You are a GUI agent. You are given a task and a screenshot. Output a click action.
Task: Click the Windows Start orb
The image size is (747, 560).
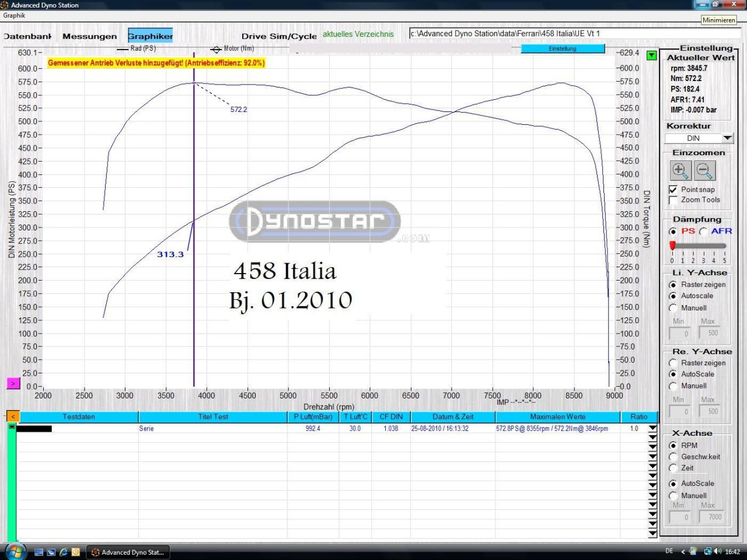point(15,551)
